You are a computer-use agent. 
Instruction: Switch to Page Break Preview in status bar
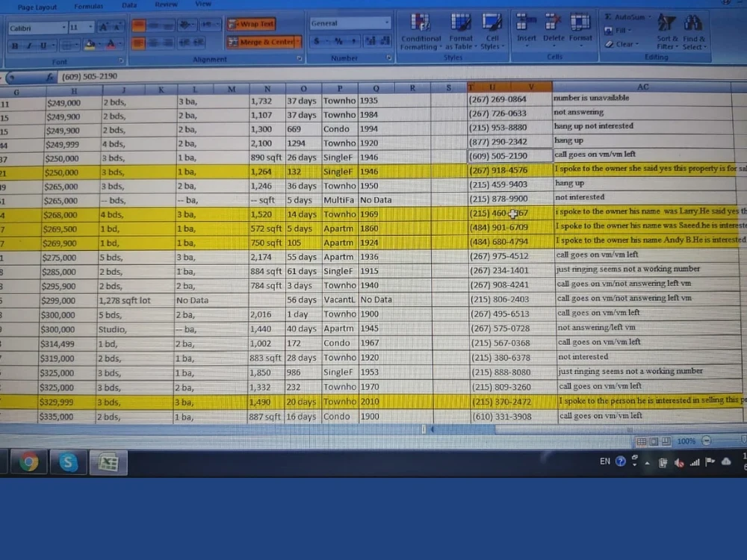tap(666, 441)
